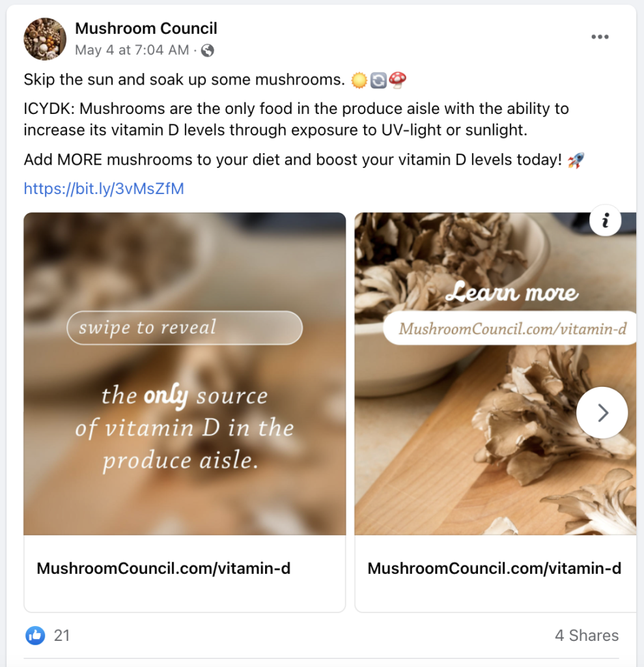Open the three-dot post options menu
The height and width of the screenshot is (667, 644).
pyautogui.click(x=600, y=37)
